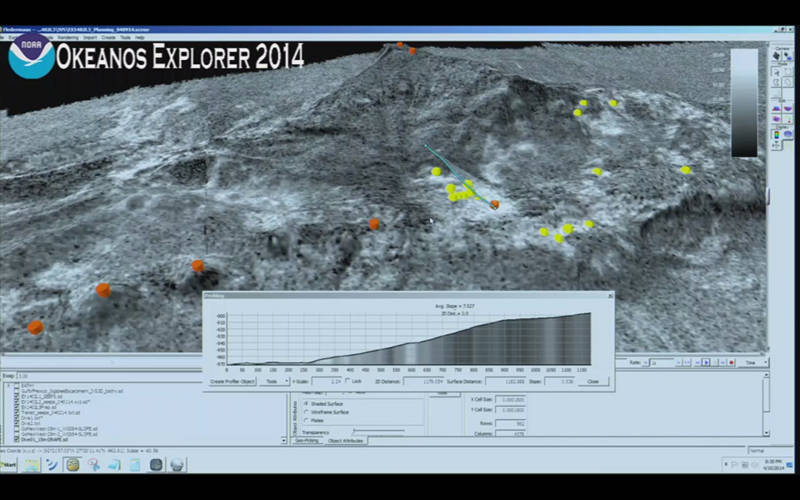Choose fourth Style icon with red dot
The height and width of the screenshot is (500, 800).
789,119
